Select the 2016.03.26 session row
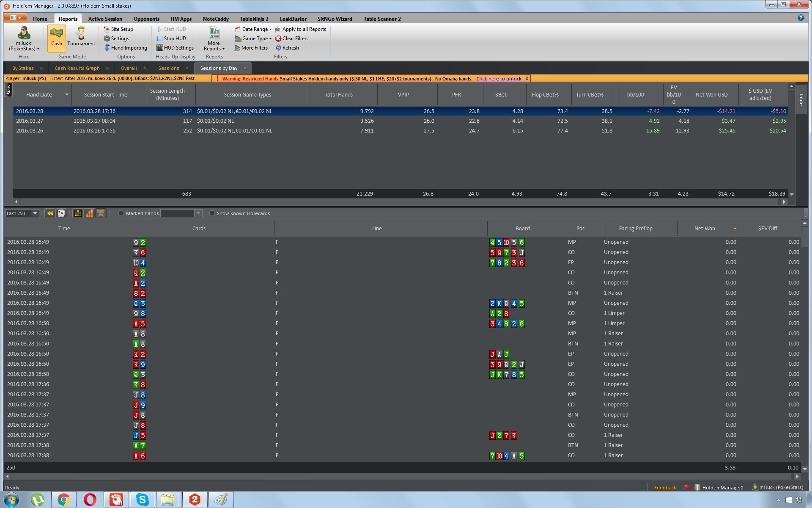Screen dimensions: 812x508 click(x=400, y=130)
